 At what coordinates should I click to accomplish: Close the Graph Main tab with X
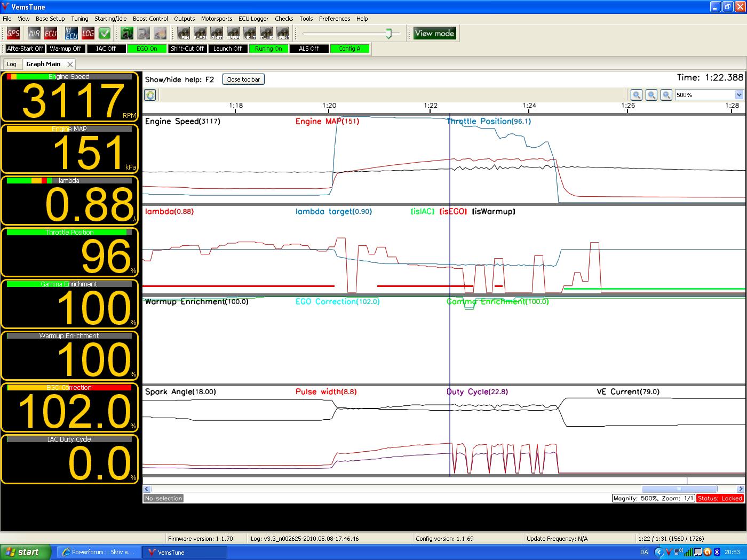[x=70, y=64]
